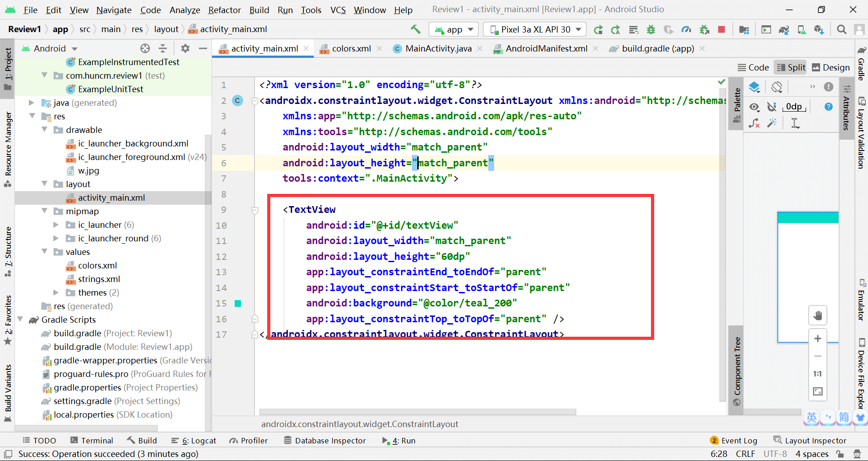Click the related class gutter icon on line 2
The width and height of the screenshot is (868, 461).
(x=237, y=100)
